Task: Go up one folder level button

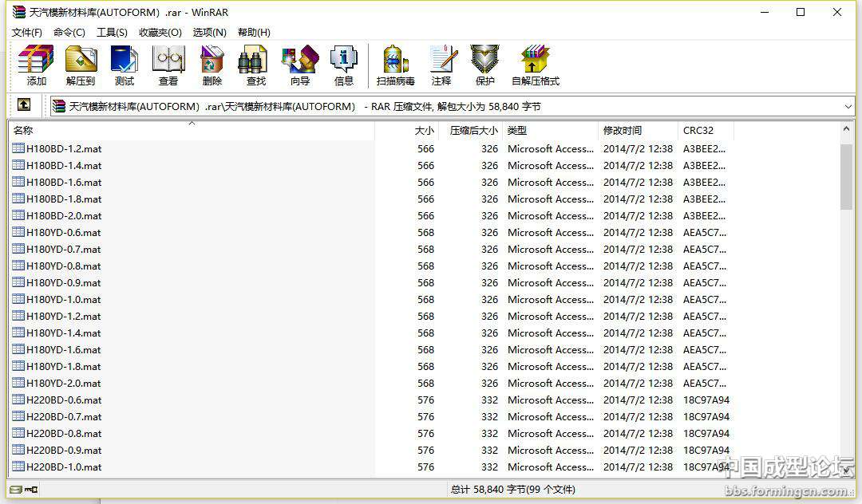Action: pyautogui.click(x=24, y=105)
